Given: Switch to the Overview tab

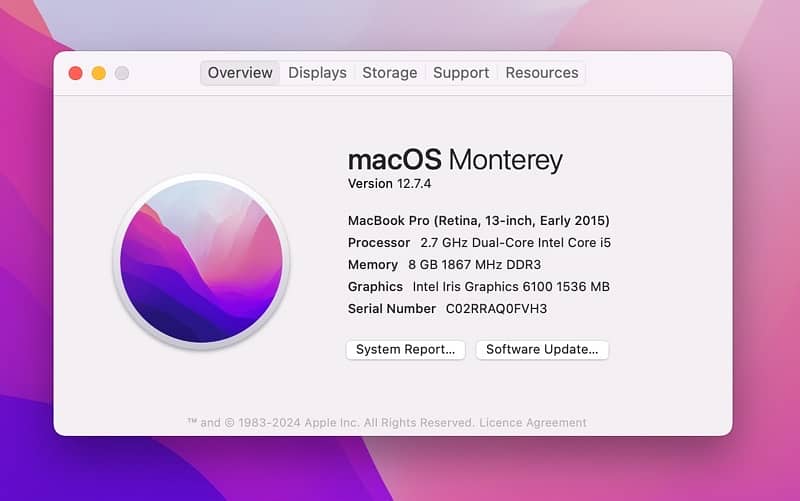Looking at the screenshot, I should click(240, 73).
